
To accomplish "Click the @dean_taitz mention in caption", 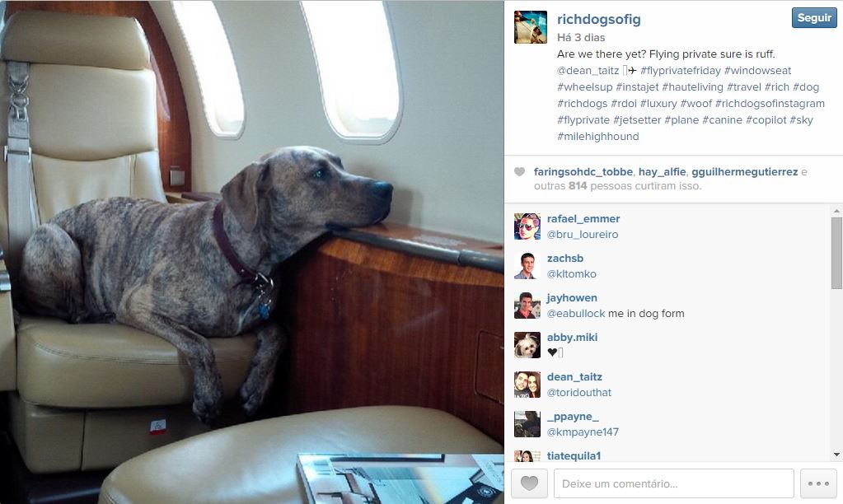I will (588, 70).
